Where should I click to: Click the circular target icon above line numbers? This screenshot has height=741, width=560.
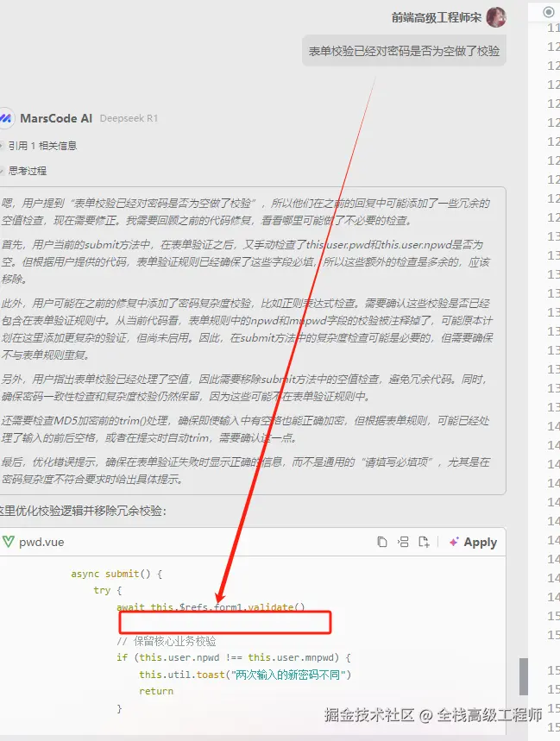pos(548,12)
